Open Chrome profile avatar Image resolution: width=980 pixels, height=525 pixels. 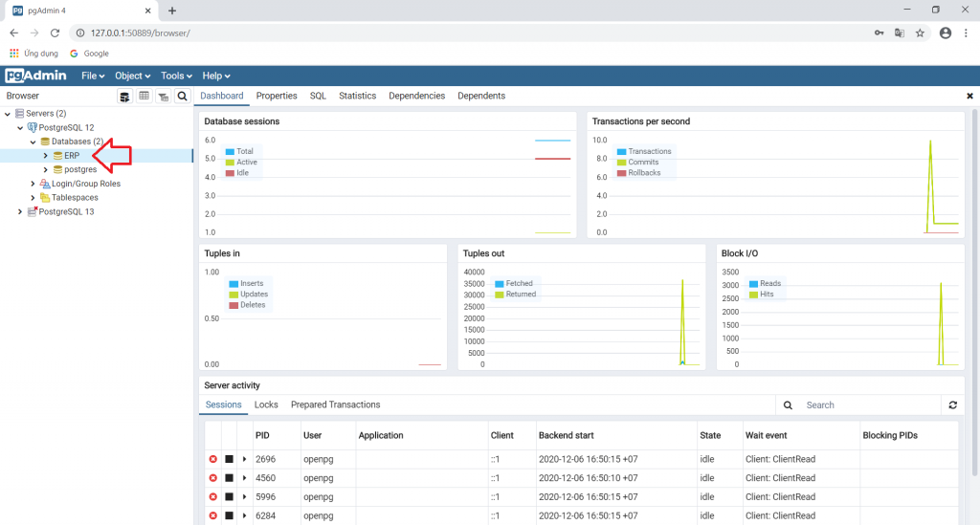coord(945,33)
